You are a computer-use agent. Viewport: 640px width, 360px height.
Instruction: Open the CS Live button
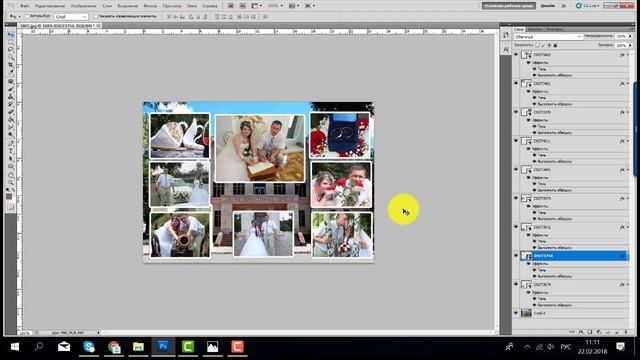coord(587,6)
